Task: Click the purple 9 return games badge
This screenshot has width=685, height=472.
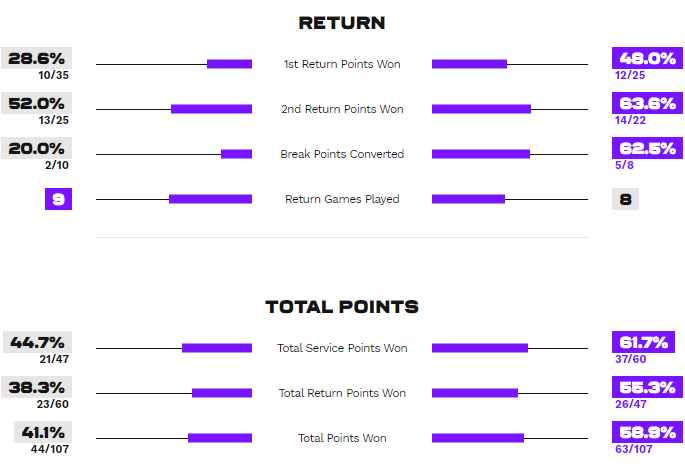Action: click(x=59, y=199)
